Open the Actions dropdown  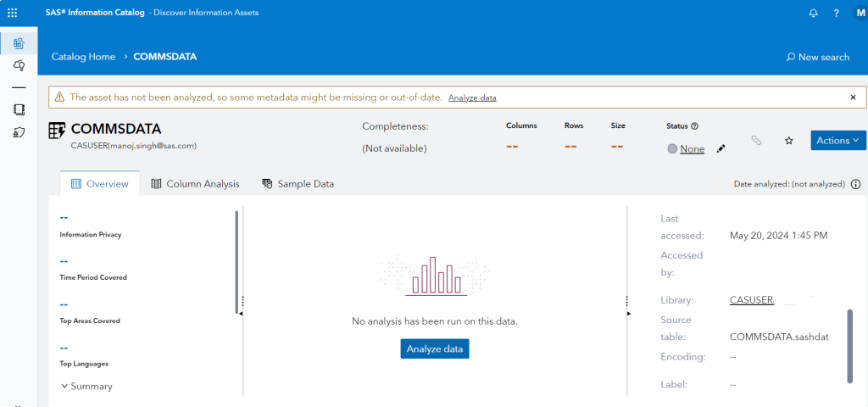(x=837, y=140)
